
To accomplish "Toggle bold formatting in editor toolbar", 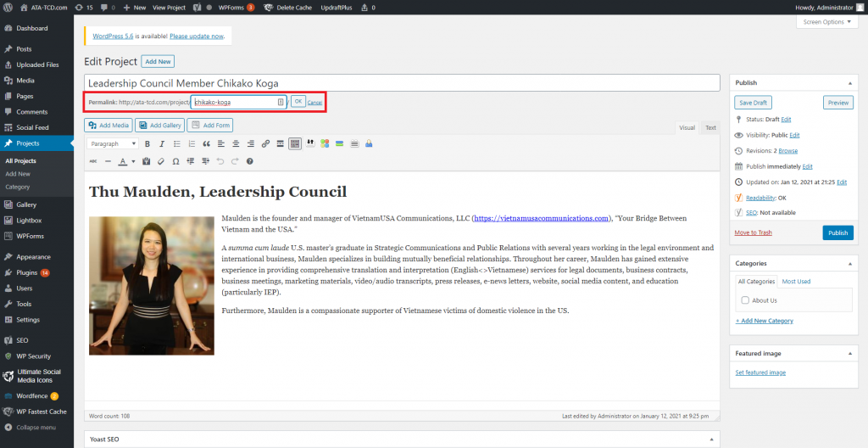I will pos(147,143).
